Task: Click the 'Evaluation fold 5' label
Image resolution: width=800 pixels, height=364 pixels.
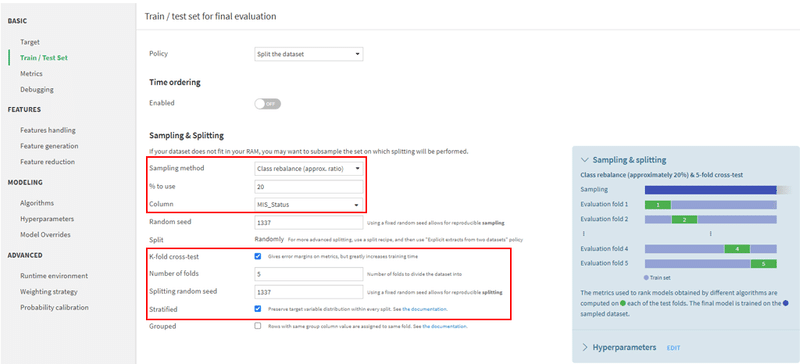Action: (604, 264)
